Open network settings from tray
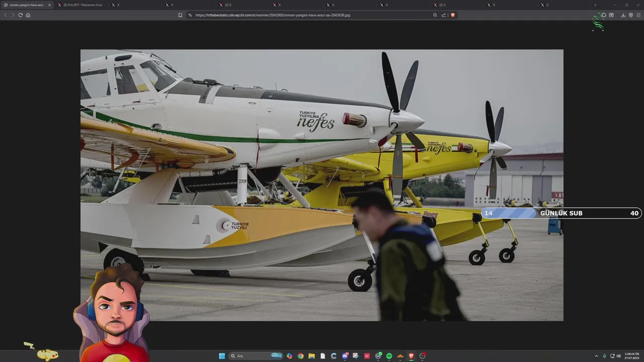This screenshot has height=362, width=644. [612, 356]
